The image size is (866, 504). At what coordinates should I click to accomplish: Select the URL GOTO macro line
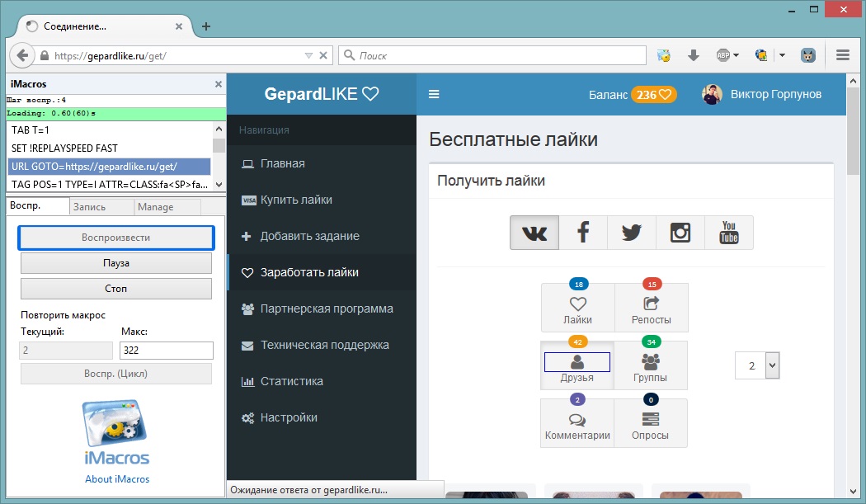point(110,167)
